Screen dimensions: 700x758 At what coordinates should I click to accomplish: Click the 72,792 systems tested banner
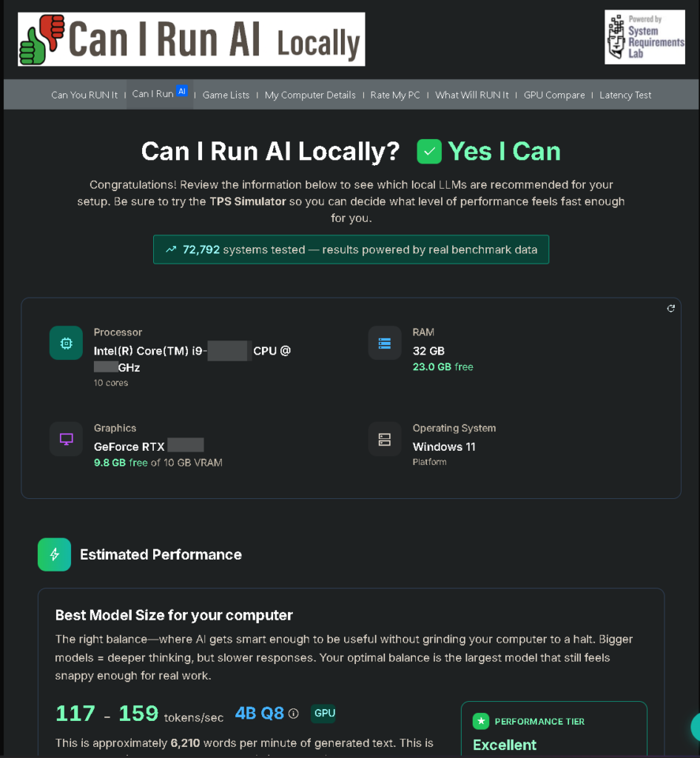[351, 249]
